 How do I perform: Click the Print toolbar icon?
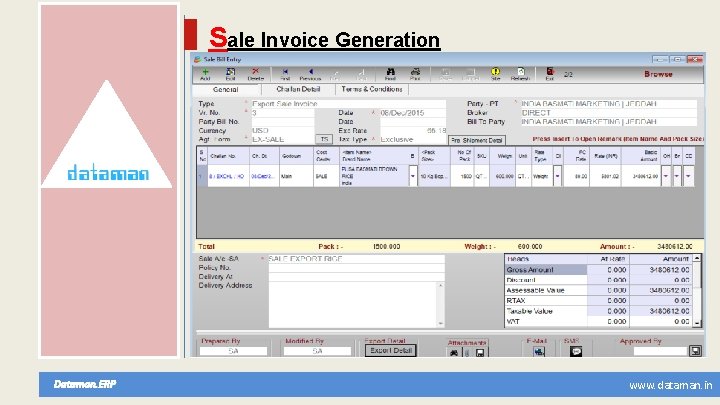(415, 73)
